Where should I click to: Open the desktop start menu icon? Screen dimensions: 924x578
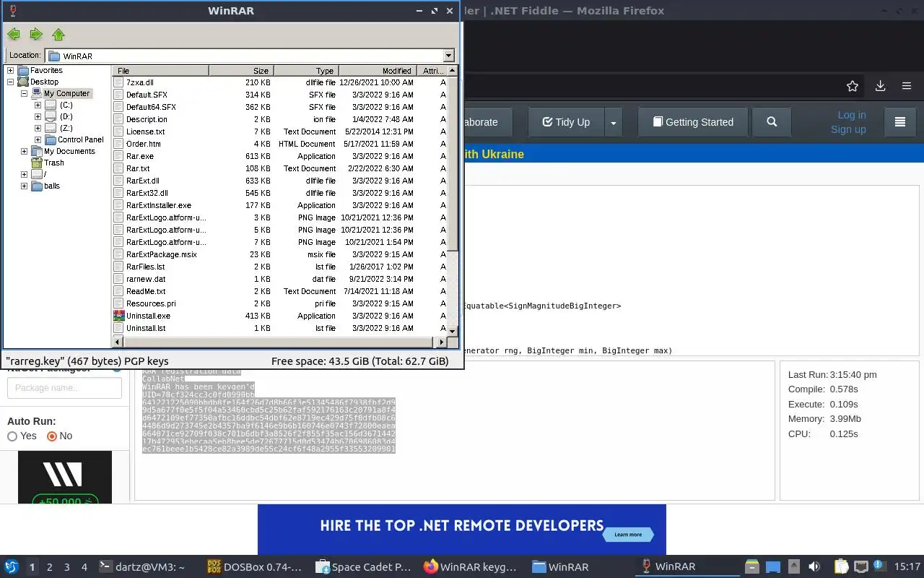pyautogui.click(x=11, y=567)
